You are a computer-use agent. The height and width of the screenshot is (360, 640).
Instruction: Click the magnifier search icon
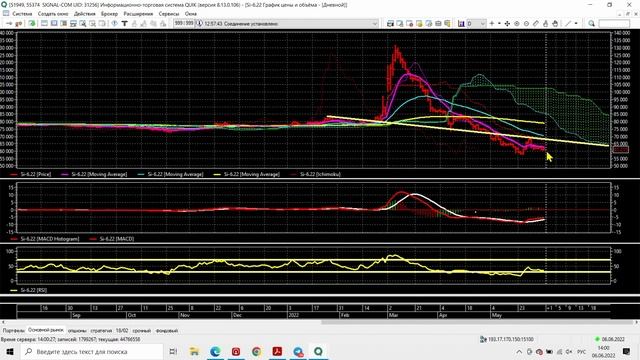[x=591, y=23]
